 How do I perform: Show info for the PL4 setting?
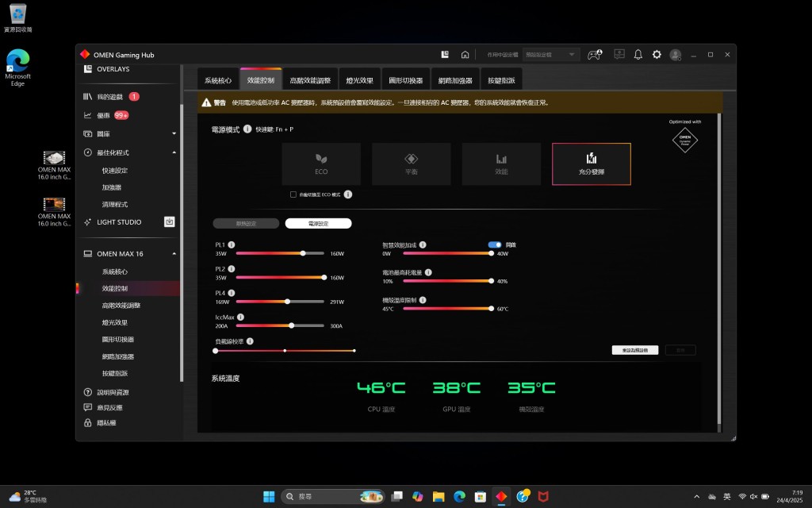point(232,293)
